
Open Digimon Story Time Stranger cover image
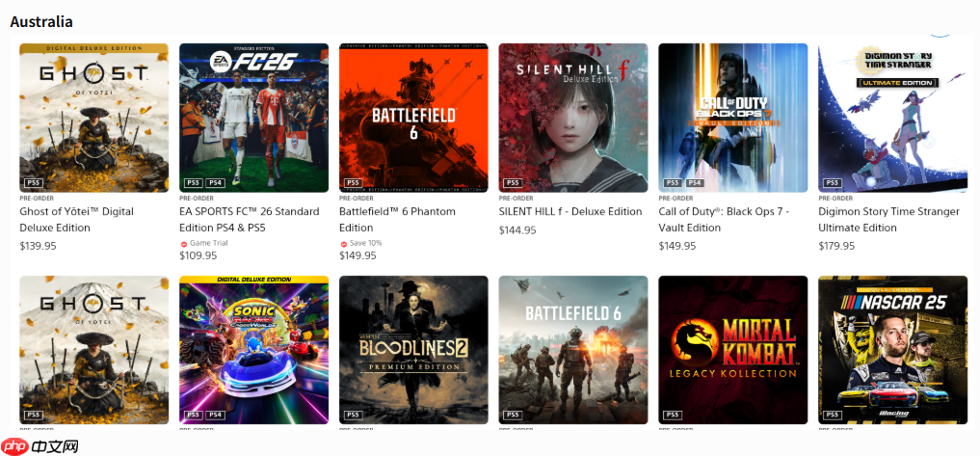pos(893,118)
